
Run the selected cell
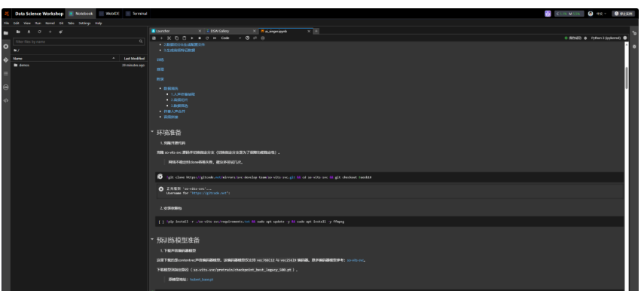pos(192,38)
